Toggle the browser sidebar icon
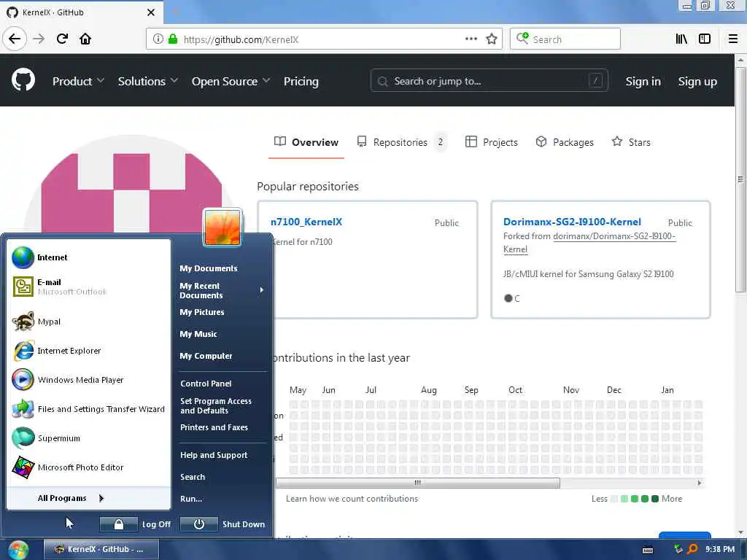 [705, 39]
